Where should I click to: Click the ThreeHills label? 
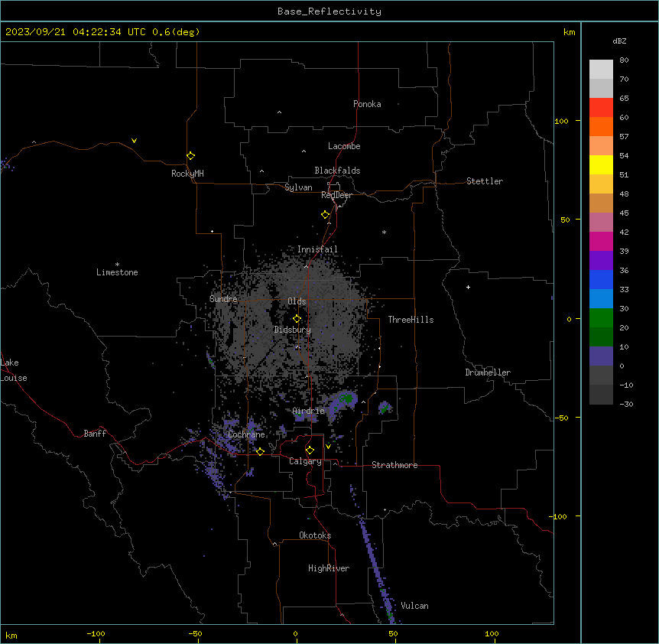point(411,320)
